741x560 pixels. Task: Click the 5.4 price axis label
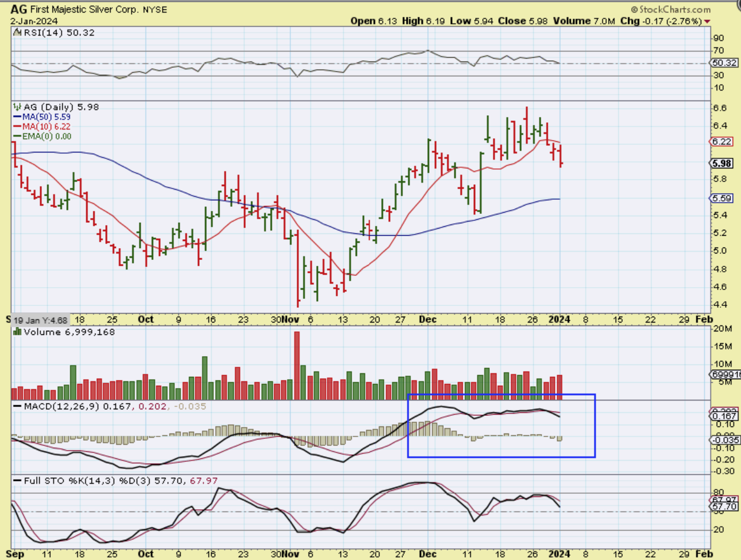click(x=720, y=215)
